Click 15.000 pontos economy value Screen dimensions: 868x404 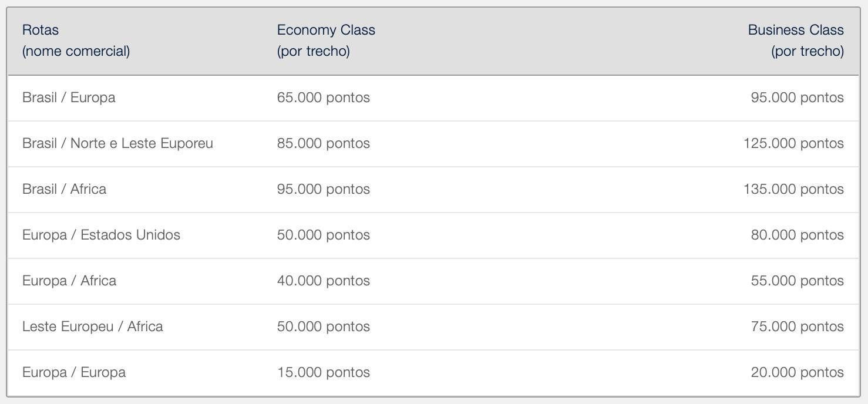click(324, 372)
